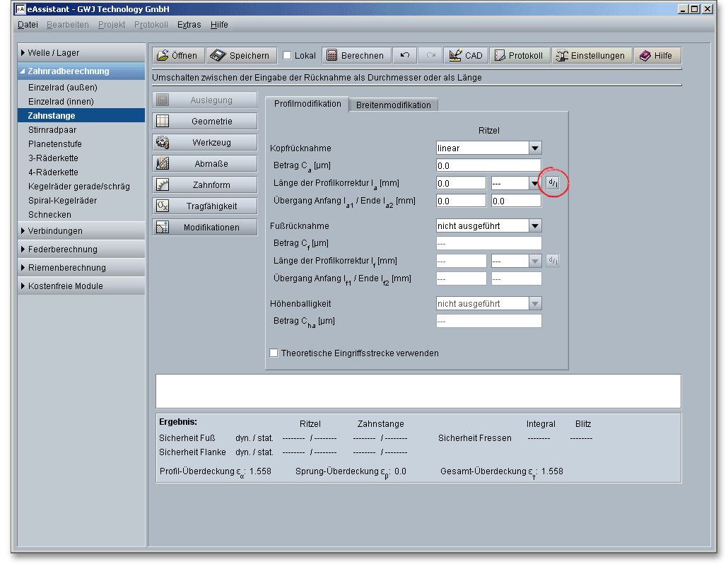This screenshot has height=564, width=728.
Task: Check Theoretische Eingriffsstrecke verwenden
Action: [x=274, y=353]
